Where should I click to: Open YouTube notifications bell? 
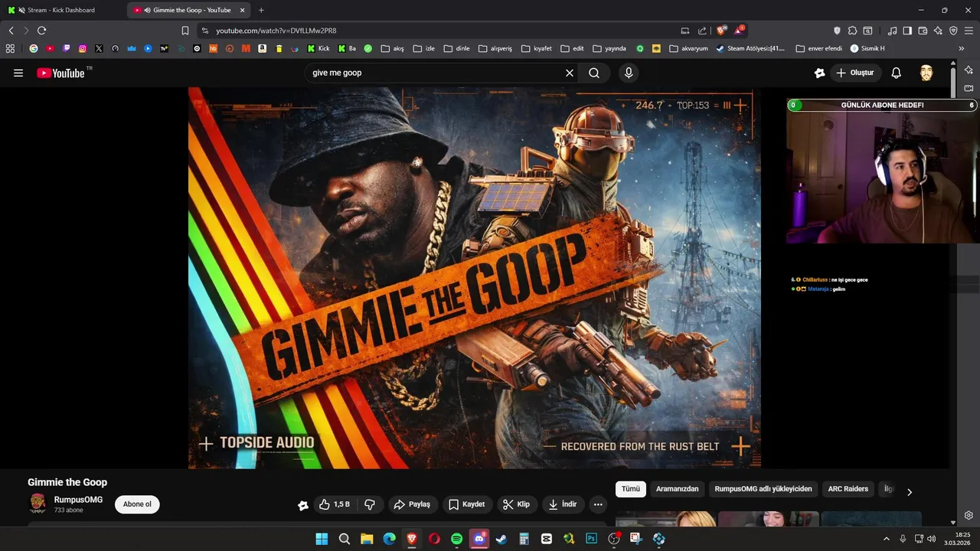pyautogui.click(x=896, y=73)
